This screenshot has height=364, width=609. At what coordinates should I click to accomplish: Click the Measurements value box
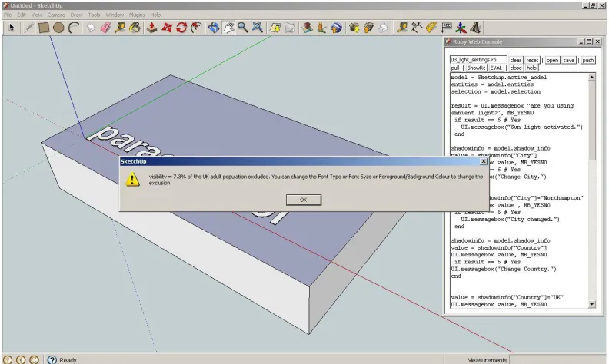pyautogui.click(x=557, y=359)
